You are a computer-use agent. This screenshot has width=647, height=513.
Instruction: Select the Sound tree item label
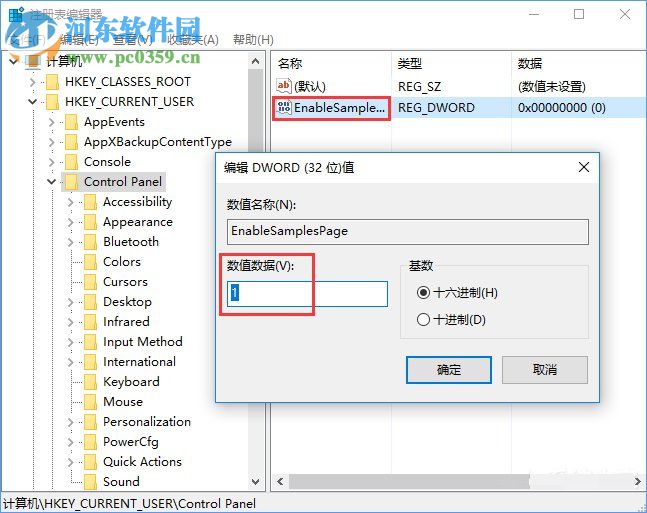(121, 482)
